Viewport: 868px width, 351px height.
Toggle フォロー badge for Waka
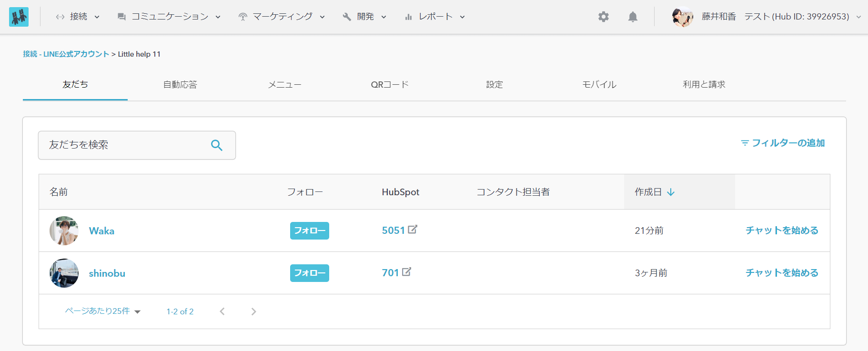pyautogui.click(x=309, y=231)
